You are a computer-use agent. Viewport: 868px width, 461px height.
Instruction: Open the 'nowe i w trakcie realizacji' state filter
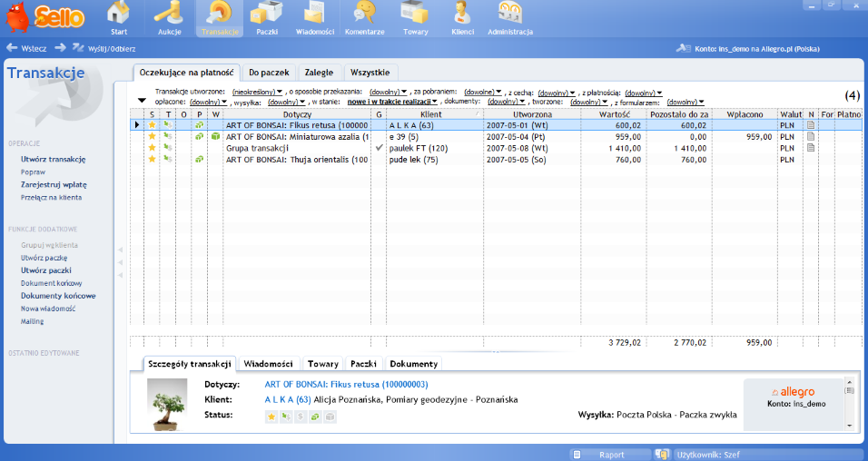coord(392,102)
